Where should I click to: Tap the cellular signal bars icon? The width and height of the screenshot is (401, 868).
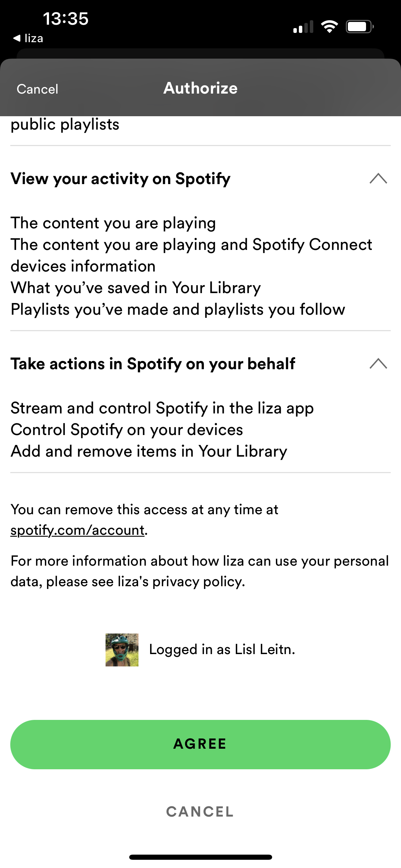(303, 27)
